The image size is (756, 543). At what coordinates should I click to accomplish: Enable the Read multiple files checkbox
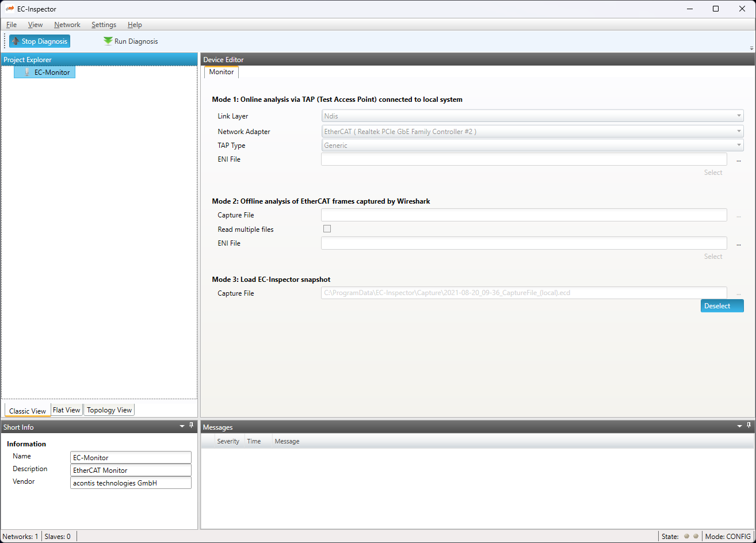click(x=327, y=229)
